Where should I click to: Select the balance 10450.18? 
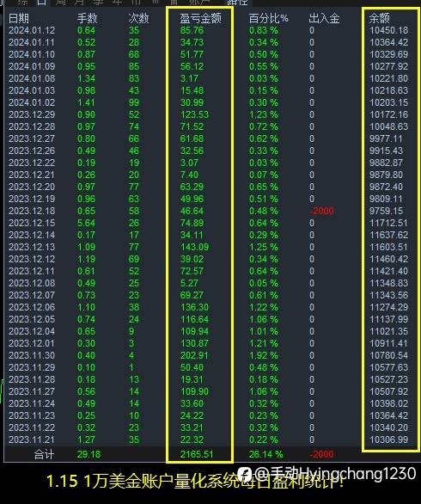click(388, 31)
